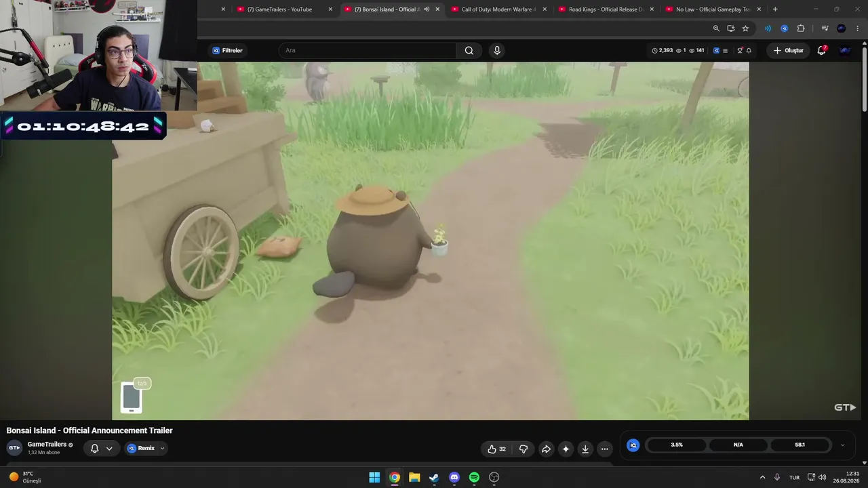Viewport: 868px width, 488px height.
Task: Close the Road Kings tab
Action: 652,9
